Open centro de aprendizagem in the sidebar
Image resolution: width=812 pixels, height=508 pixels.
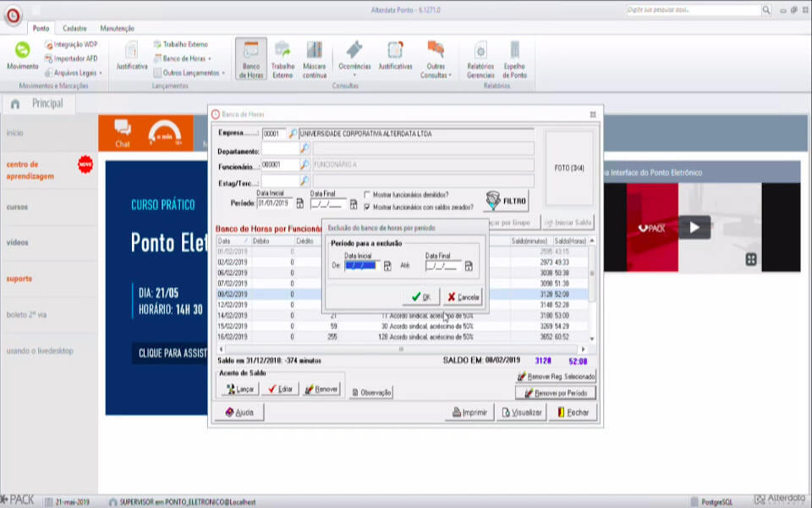30,170
